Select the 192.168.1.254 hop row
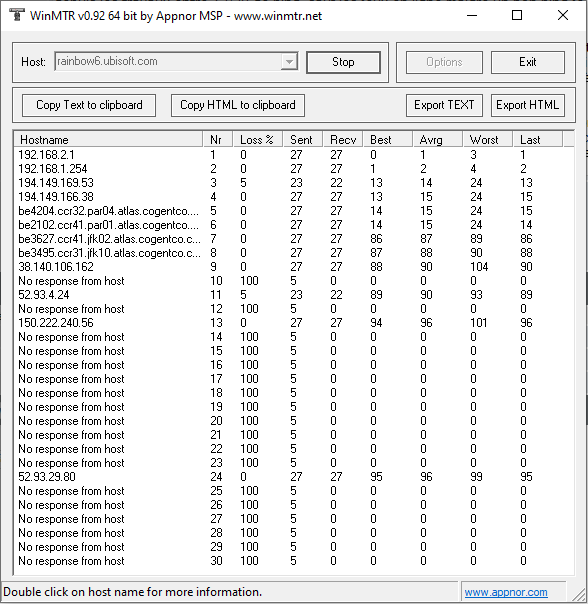 294,169
